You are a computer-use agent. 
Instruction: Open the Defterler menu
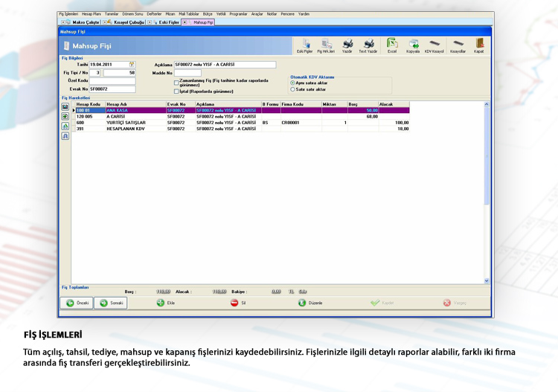(x=155, y=14)
